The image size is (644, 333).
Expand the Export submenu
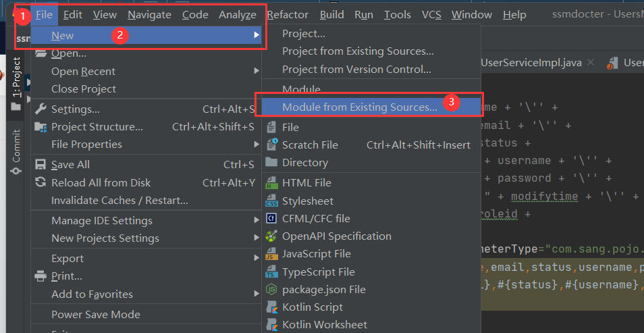pyautogui.click(x=146, y=259)
